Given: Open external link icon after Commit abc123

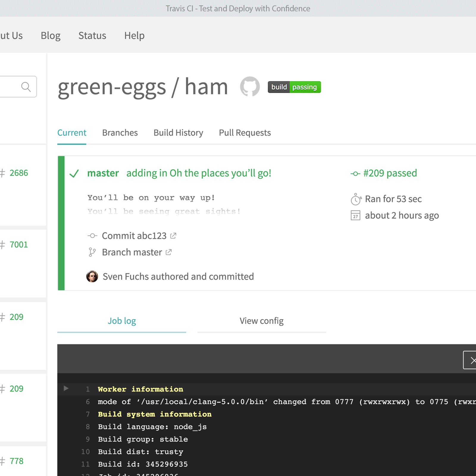Looking at the screenshot, I should 173,236.
